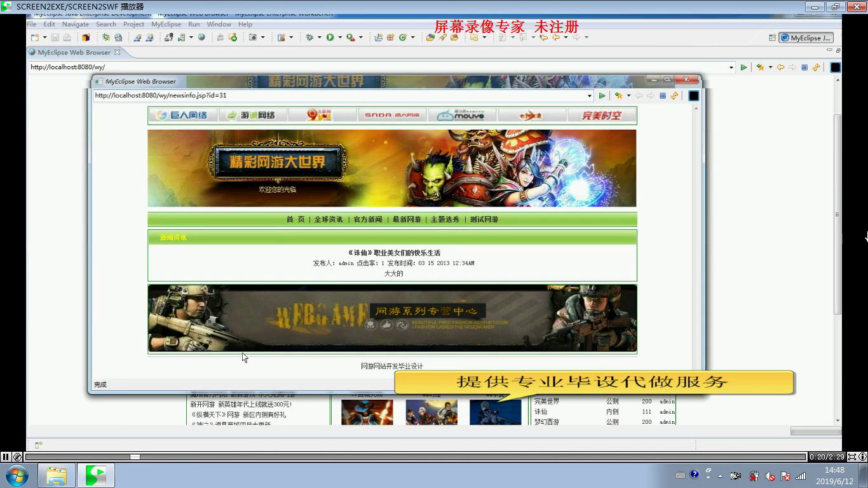The height and width of the screenshot is (488, 868).
Task: Open the 官方新闻 navigation link
Action: pyautogui.click(x=368, y=219)
